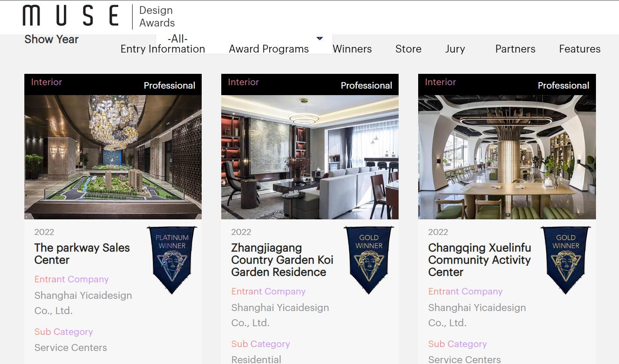Click the Gold Winner badge on Zhangjiagang entry
The image size is (619, 364).
click(369, 260)
